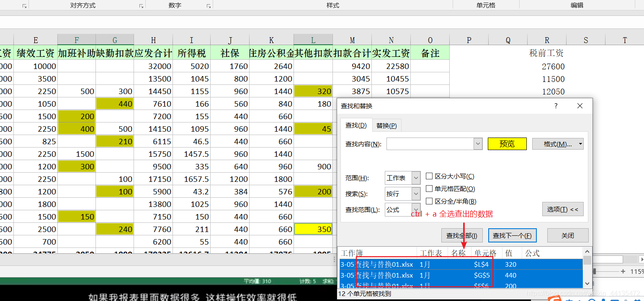
Task: Select column L header
Action: pos(313,40)
